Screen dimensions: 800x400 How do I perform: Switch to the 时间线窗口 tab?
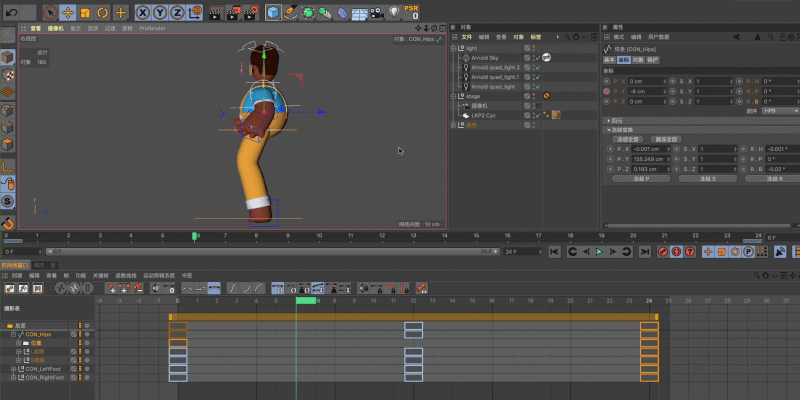15,265
